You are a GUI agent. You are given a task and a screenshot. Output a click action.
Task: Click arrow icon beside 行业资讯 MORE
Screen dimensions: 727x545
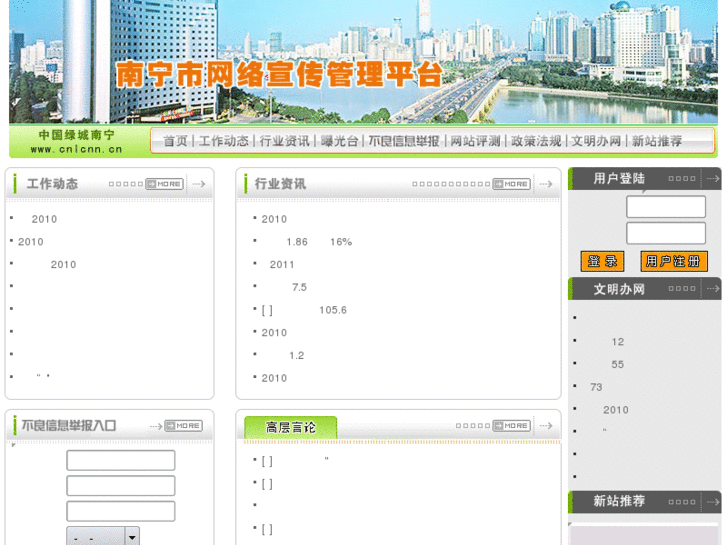click(x=546, y=184)
